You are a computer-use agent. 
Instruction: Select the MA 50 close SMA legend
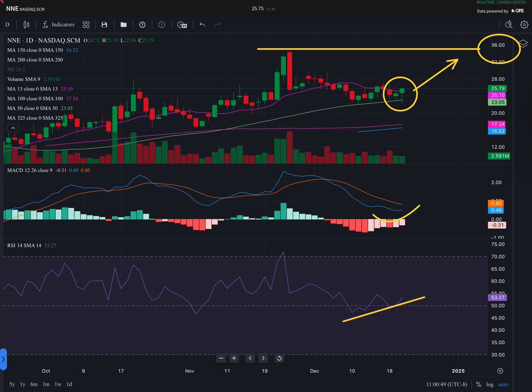39,109
